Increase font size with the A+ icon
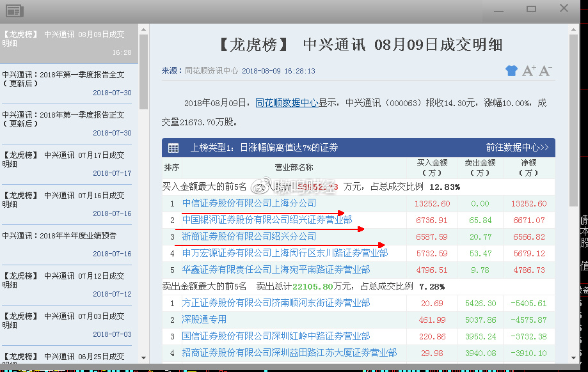The height and width of the screenshot is (372, 588). (x=528, y=70)
